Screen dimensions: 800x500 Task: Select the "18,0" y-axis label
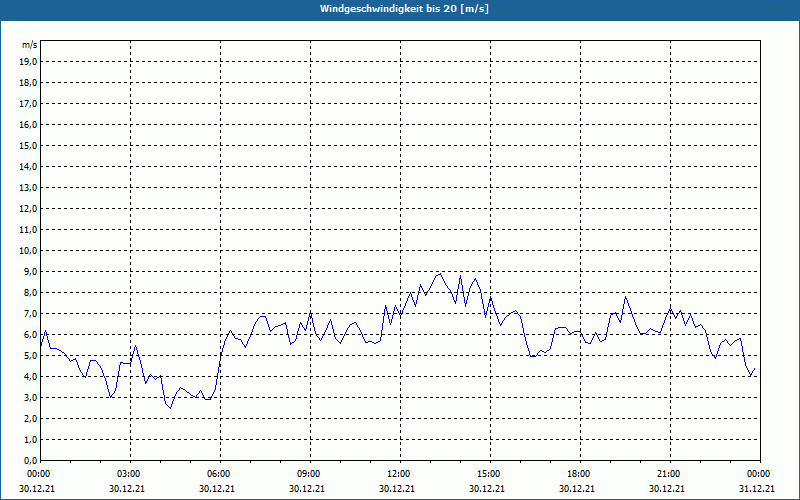tap(28, 83)
